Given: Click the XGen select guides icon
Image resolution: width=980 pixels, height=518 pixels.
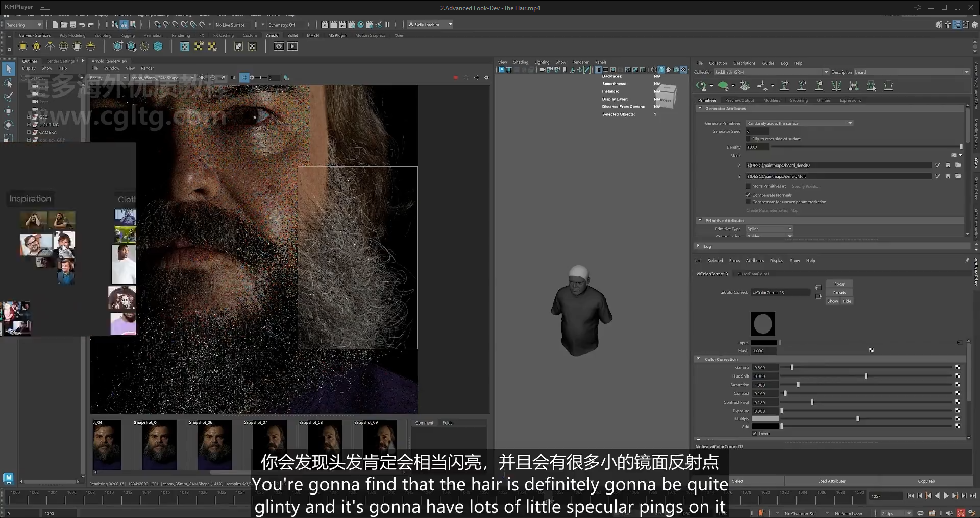Looking at the screenshot, I should point(871,86).
